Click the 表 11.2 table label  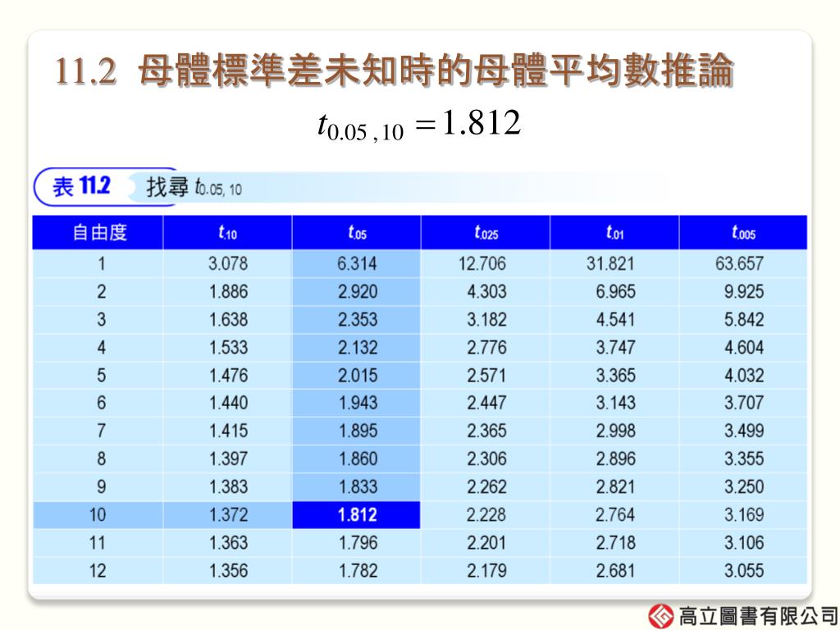click(81, 186)
